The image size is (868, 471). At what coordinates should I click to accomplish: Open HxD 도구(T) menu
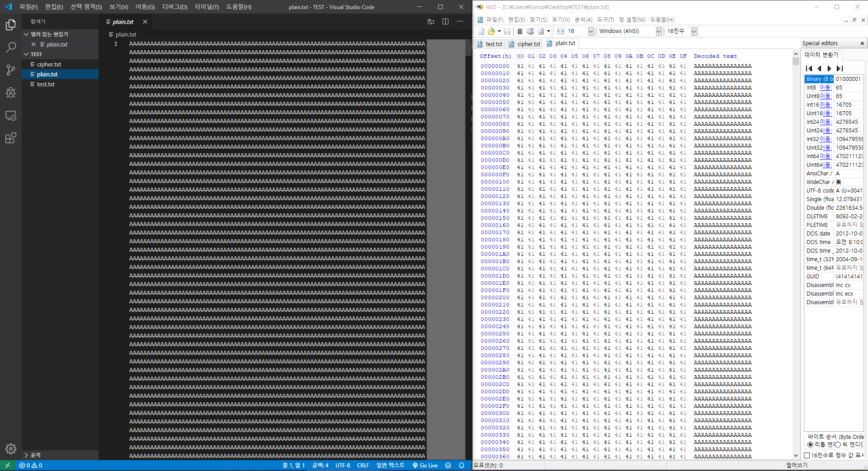pyautogui.click(x=605, y=20)
